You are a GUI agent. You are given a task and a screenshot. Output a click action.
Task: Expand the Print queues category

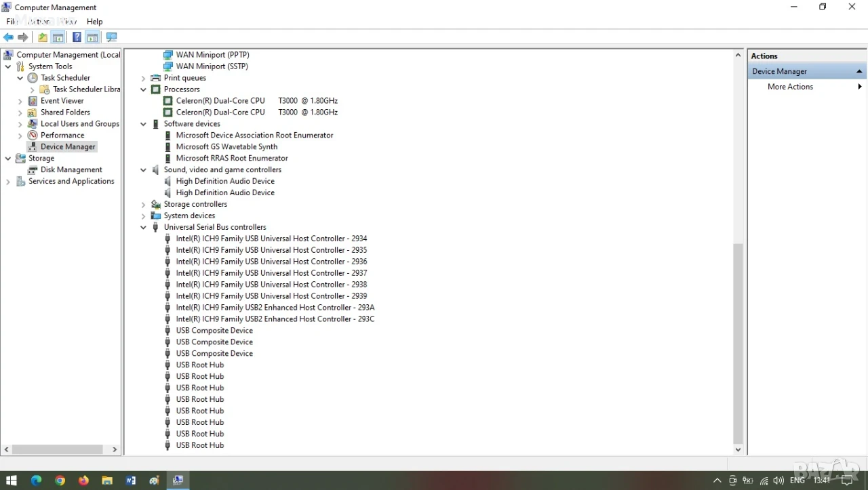pyautogui.click(x=143, y=78)
